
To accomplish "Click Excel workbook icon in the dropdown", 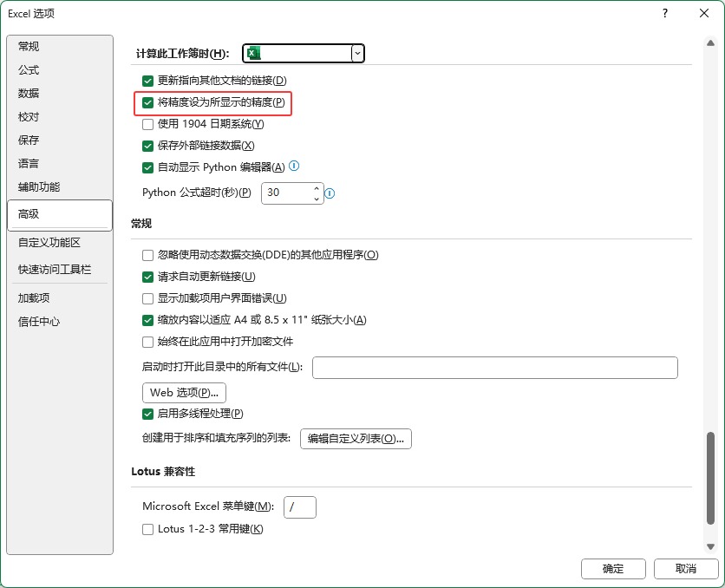I will (252, 54).
